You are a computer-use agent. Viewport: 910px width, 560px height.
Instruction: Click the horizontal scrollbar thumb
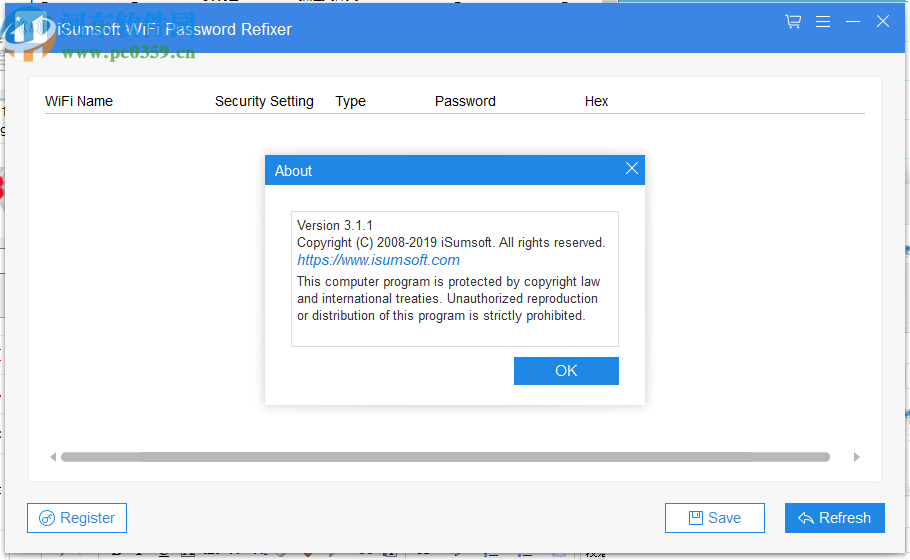[x=445, y=457]
